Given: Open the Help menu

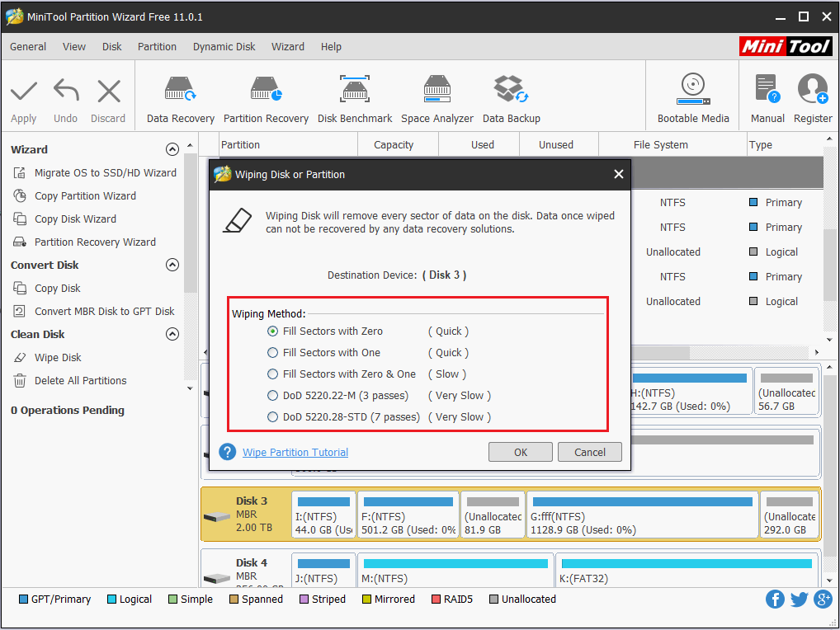Looking at the screenshot, I should click(331, 46).
